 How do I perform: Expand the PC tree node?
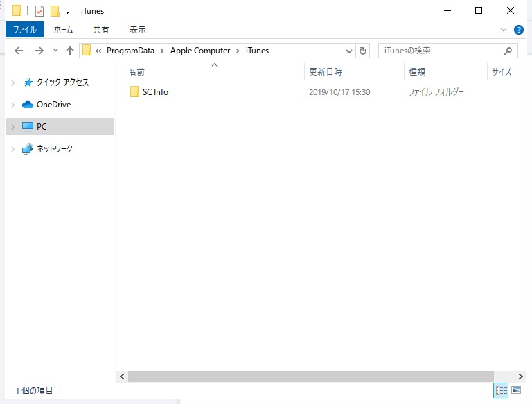(x=13, y=127)
